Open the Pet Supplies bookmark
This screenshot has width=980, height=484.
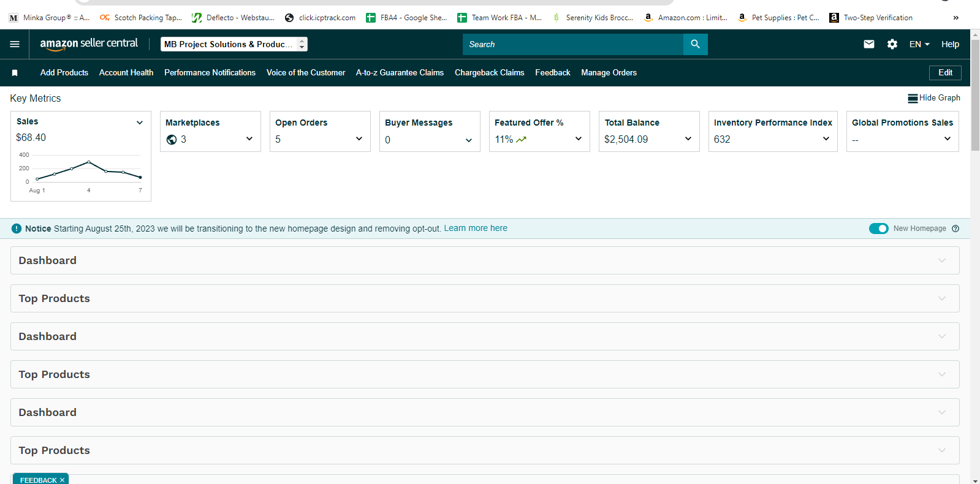coord(778,18)
